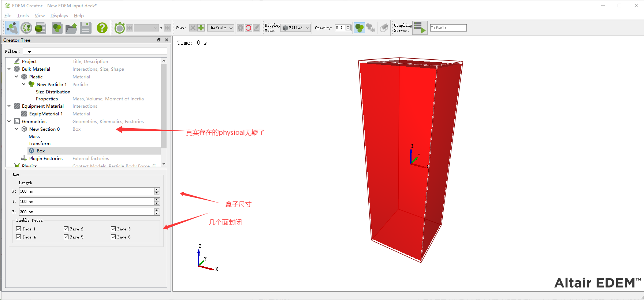Image resolution: width=644 pixels, height=300 pixels.
Task: Uncheck the Face 1 checkbox
Action: point(19,229)
